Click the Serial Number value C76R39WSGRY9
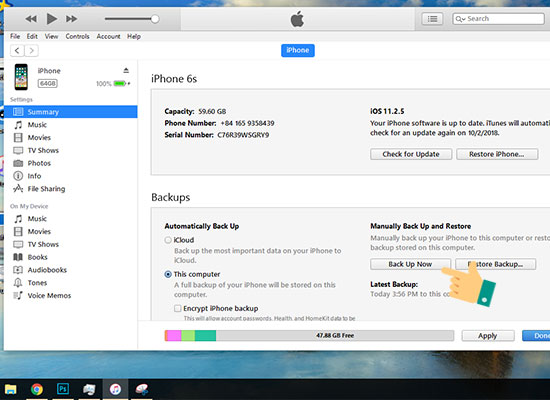This screenshot has height=400, width=550. pyautogui.click(x=243, y=135)
